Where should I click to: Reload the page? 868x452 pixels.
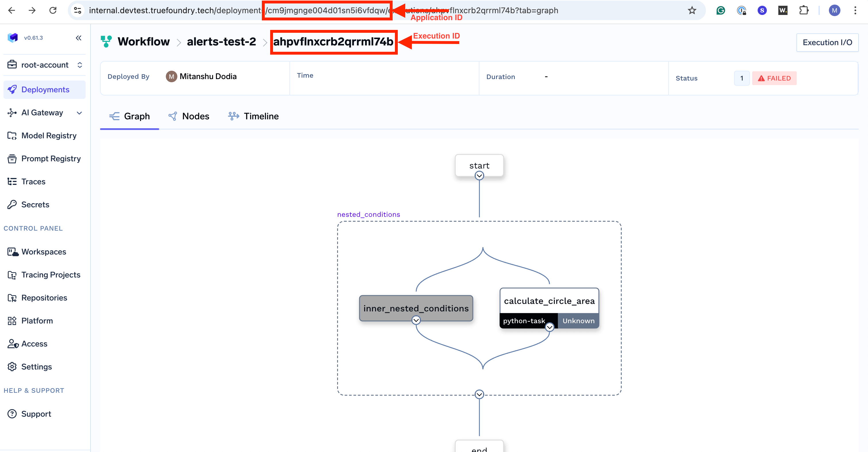click(53, 10)
